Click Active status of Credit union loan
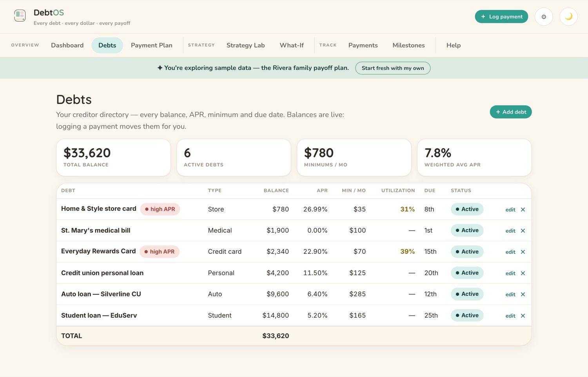588x377 pixels. 467,273
